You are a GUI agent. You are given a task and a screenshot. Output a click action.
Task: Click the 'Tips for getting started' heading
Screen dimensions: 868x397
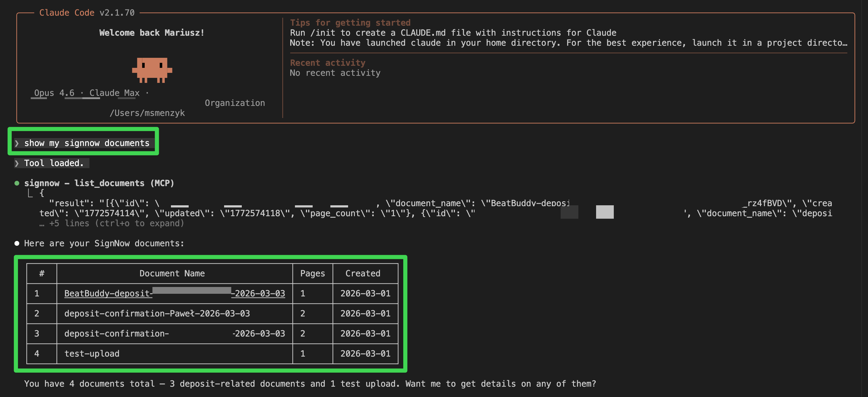350,22
